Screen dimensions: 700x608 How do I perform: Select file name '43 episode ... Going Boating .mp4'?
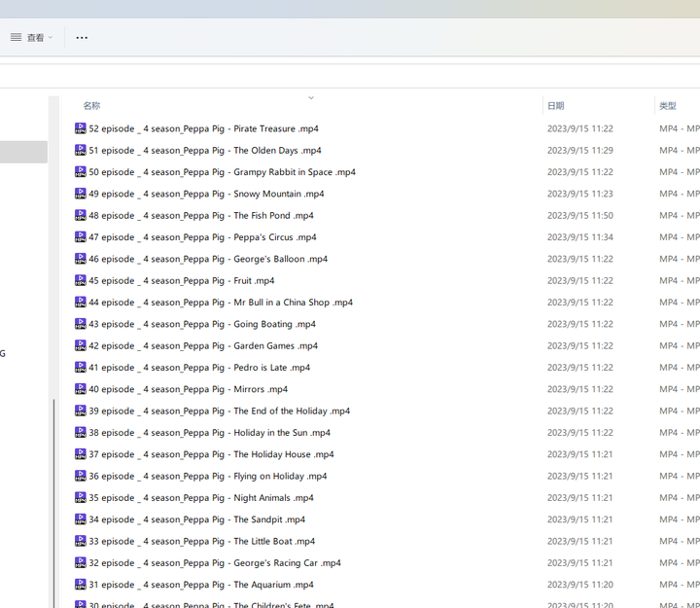[x=202, y=324]
